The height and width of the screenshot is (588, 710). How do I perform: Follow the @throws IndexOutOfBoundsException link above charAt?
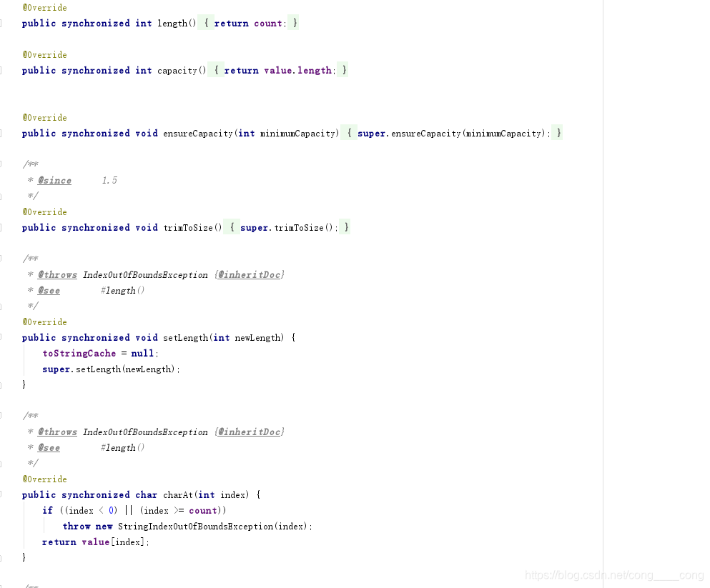coord(57,432)
